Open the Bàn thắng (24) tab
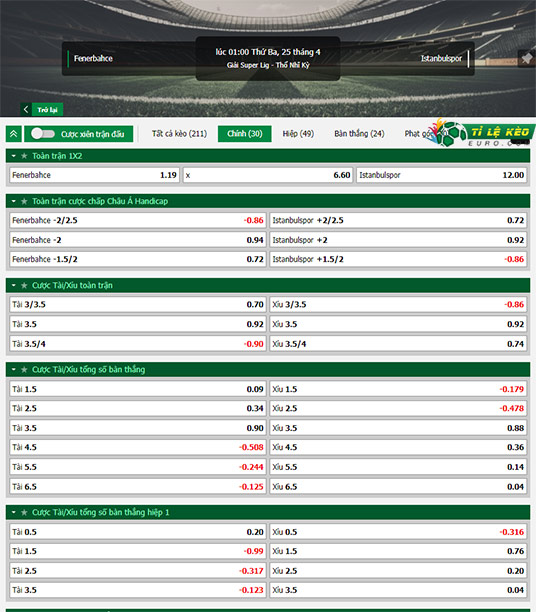The height and width of the screenshot is (612, 536). (359, 133)
